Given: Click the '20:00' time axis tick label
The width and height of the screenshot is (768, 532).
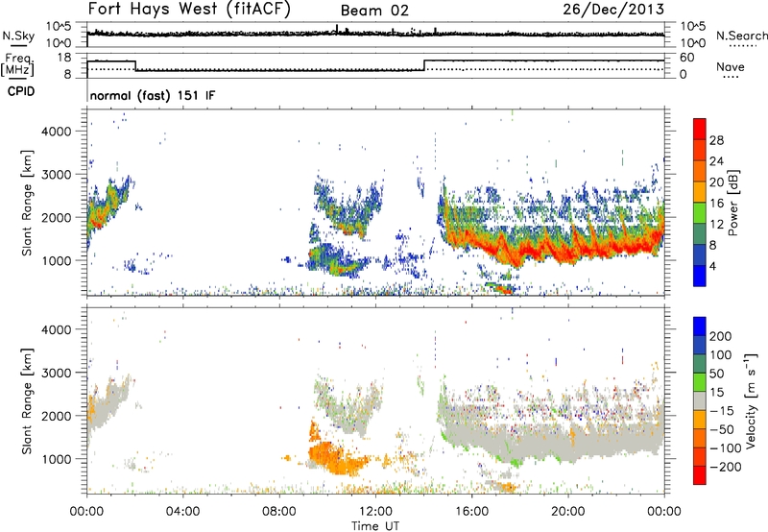Looking at the screenshot, I should click(x=568, y=512).
